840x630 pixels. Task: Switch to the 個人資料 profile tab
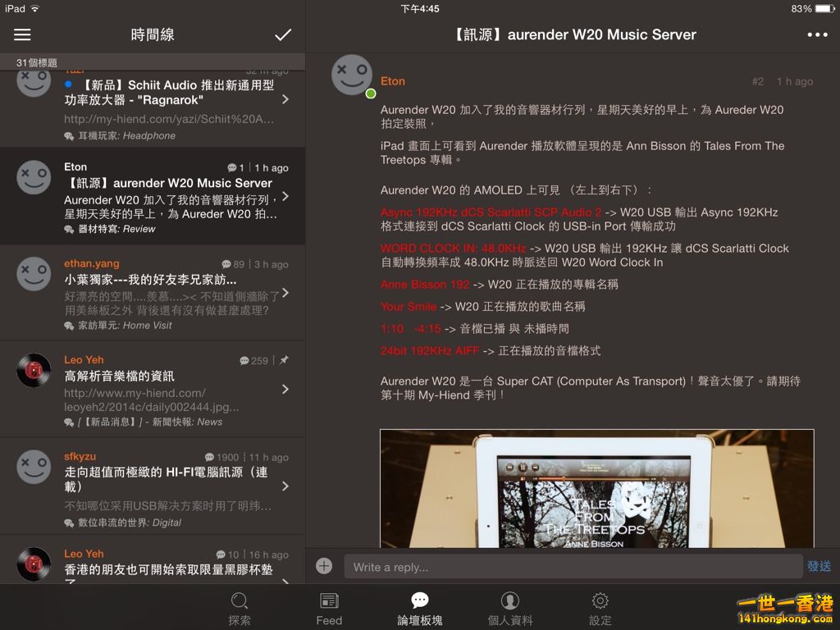510,609
